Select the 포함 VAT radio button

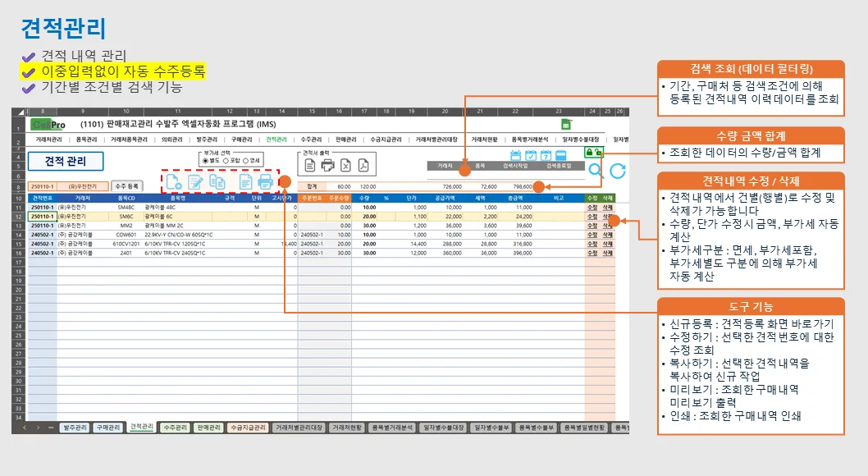(x=226, y=161)
